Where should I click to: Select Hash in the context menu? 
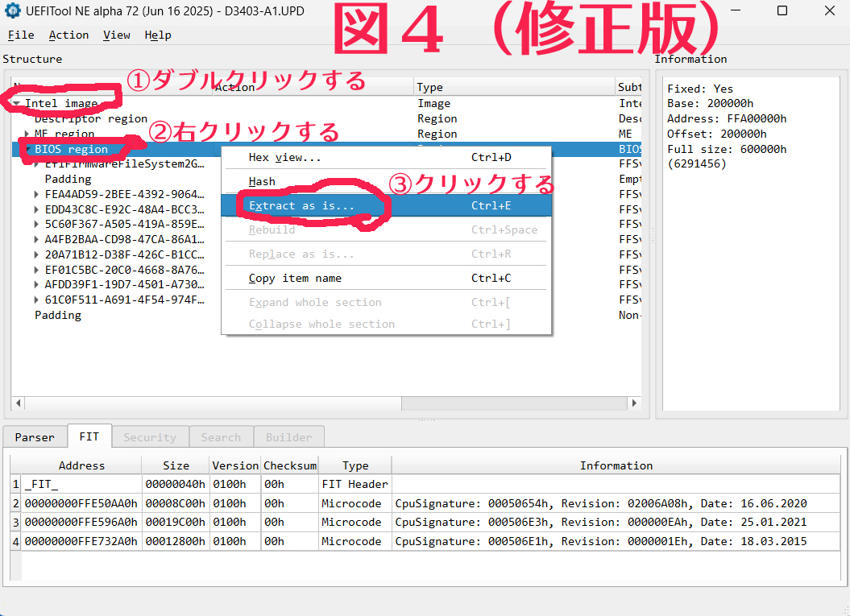(x=262, y=182)
